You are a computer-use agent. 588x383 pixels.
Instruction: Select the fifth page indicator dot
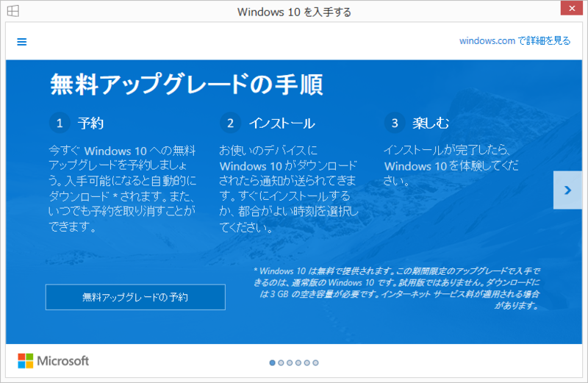[306, 362]
